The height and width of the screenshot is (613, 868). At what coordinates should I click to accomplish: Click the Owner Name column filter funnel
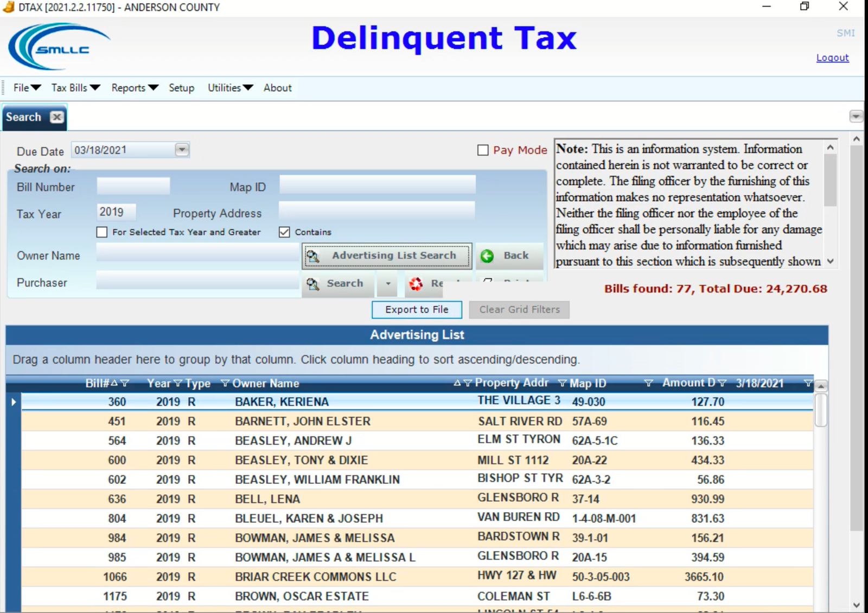click(x=468, y=383)
